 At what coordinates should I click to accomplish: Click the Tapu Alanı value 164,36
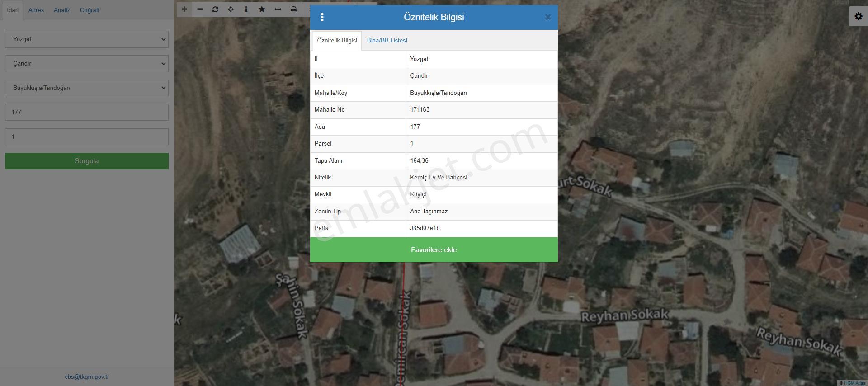(419, 160)
